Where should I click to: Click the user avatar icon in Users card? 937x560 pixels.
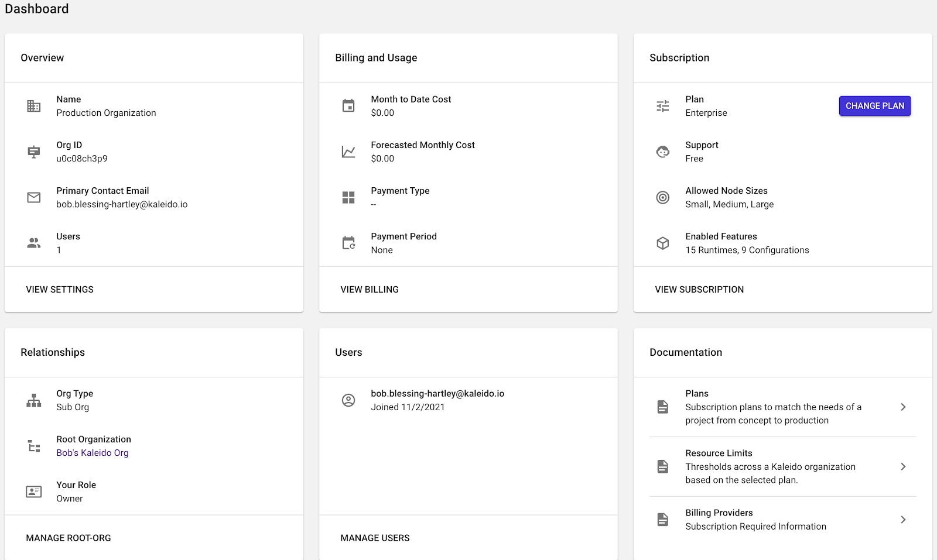point(348,400)
